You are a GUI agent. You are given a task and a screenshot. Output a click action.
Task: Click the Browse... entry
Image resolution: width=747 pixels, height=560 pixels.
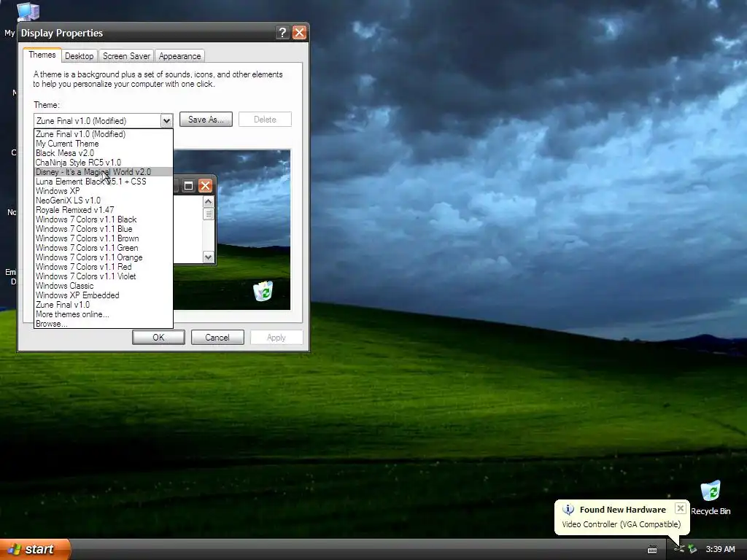tap(104, 324)
